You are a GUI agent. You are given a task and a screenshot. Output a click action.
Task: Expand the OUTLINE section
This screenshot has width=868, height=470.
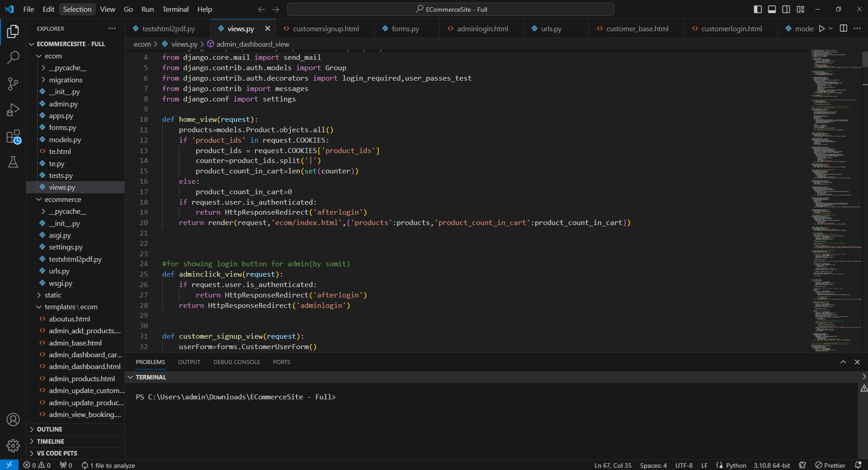point(75,429)
